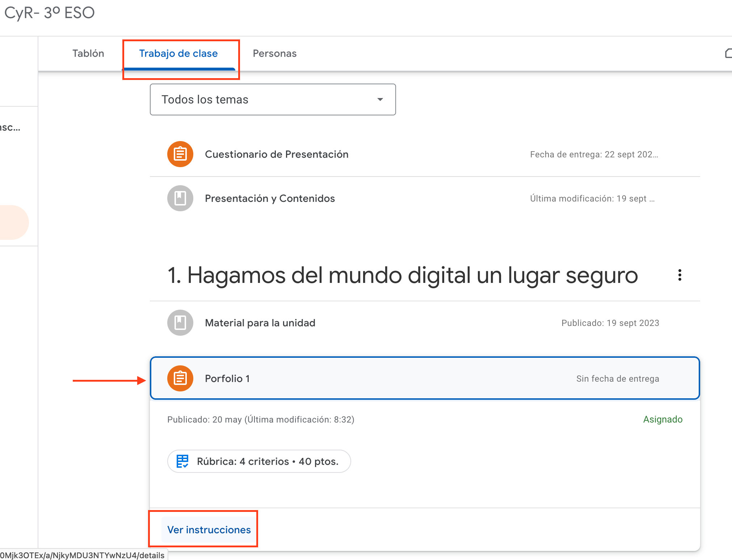732x560 pixels.
Task: Click the Material para la unidad icon
Action: [180, 323]
